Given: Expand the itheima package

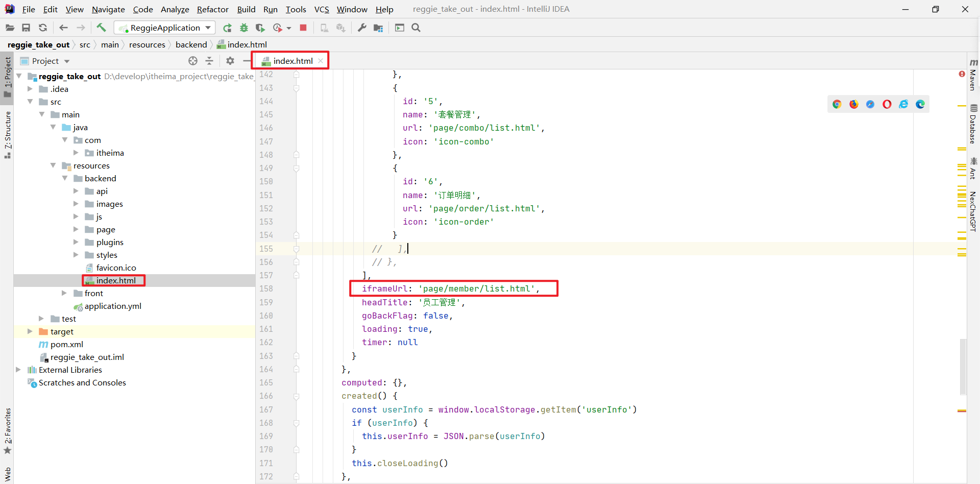Looking at the screenshot, I should 76,153.
